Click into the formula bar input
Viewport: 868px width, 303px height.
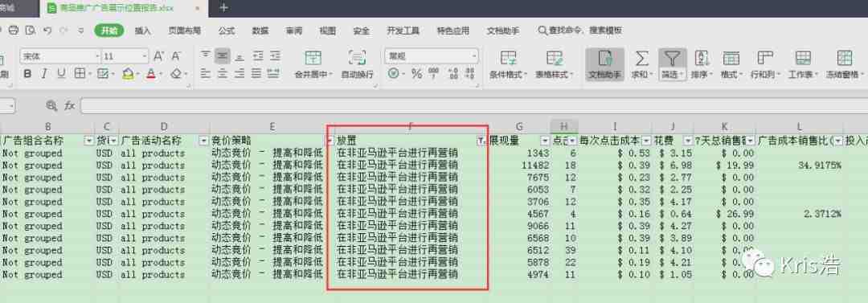click(470, 106)
